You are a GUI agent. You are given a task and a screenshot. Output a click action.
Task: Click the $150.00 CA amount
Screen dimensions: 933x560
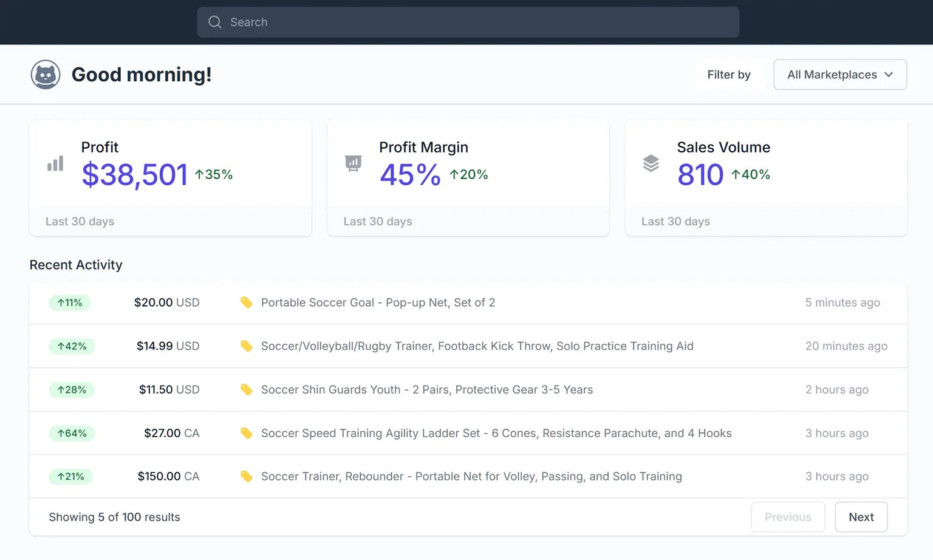tap(168, 477)
